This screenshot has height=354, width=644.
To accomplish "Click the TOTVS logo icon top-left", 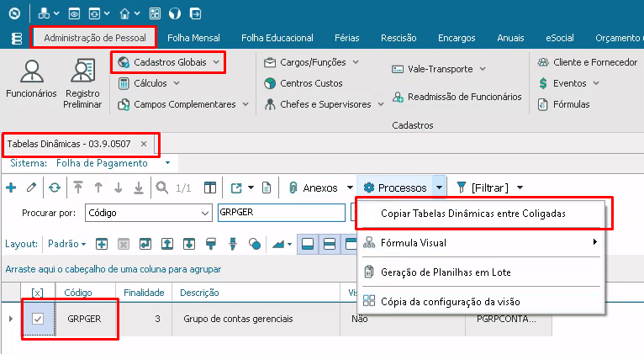I will (x=15, y=13).
